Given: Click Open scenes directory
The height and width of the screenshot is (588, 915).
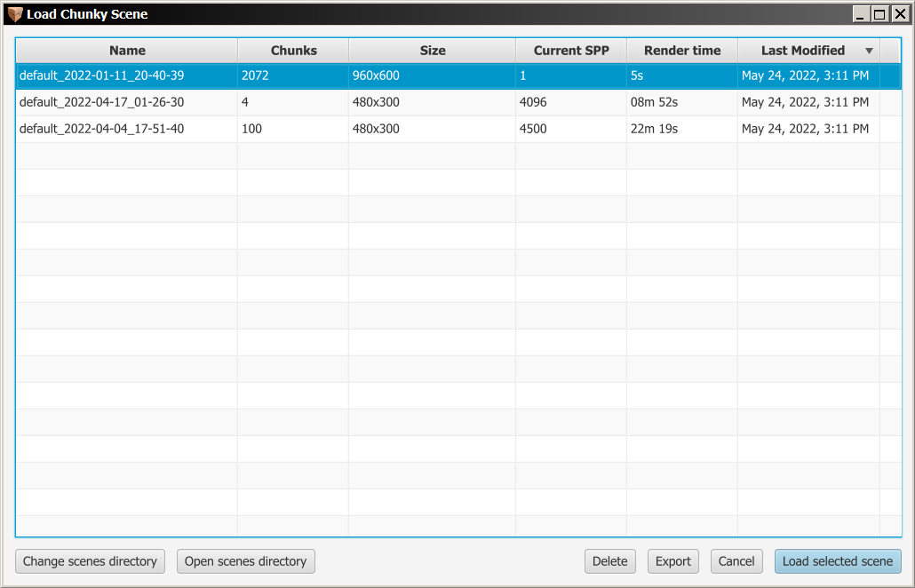Looking at the screenshot, I should coord(245,560).
